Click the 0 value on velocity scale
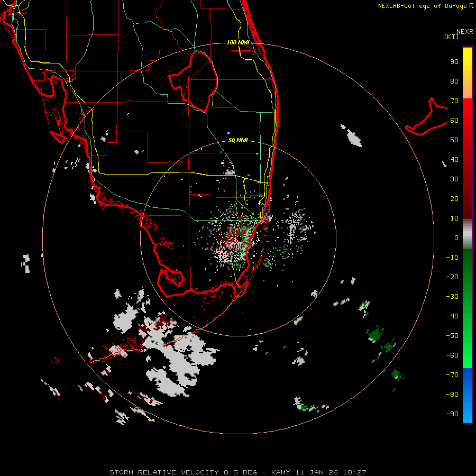Viewport: 476px width, 476px height. pyautogui.click(x=456, y=237)
